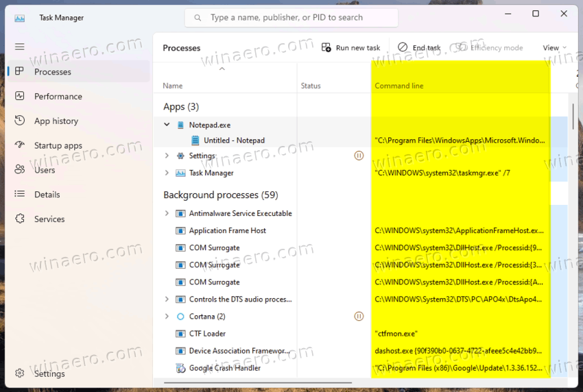583x392 pixels.
Task: Click the suspended status icon for Settings
Action: [359, 156]
